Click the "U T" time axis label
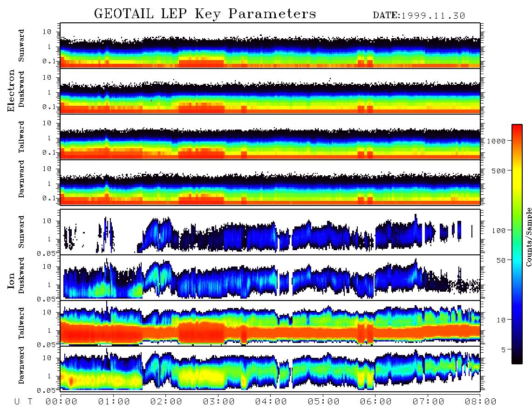This screenshot has height=410, width=532. point(24,402)
